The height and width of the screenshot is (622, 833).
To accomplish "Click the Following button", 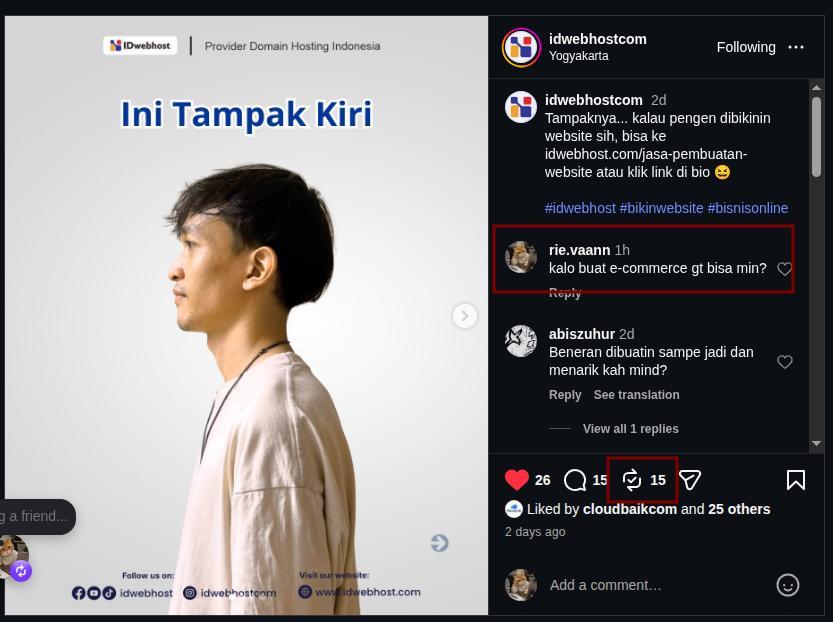I will [746, 47].
